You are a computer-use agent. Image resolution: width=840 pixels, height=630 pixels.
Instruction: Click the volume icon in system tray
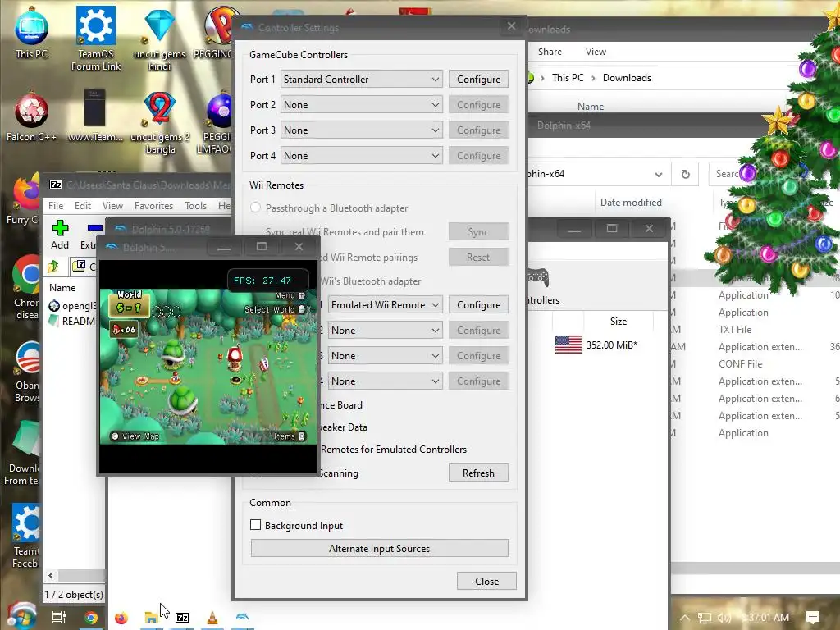[x=724, y=618]
